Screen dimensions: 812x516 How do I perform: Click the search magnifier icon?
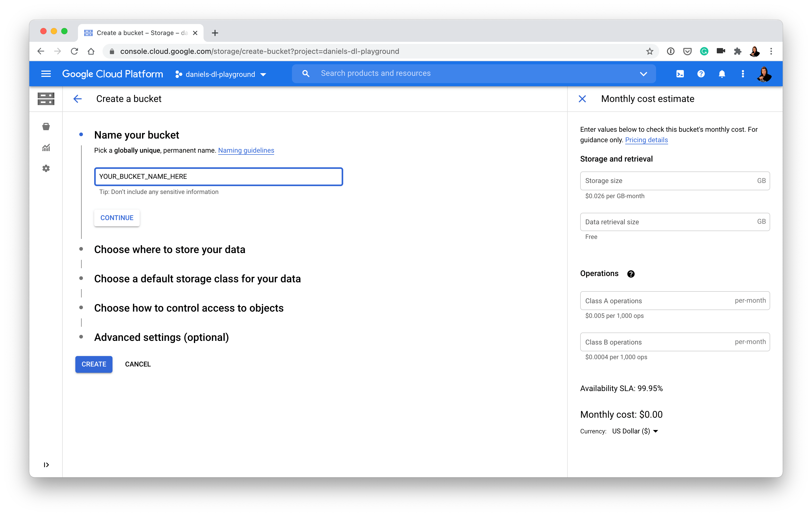tap(306, 73)
